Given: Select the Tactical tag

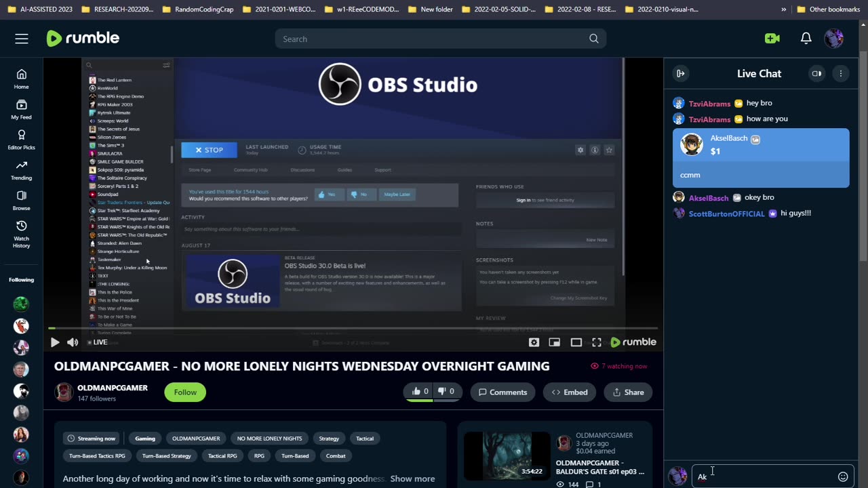Looking at the screenshot, I should (x=365, y=439).
